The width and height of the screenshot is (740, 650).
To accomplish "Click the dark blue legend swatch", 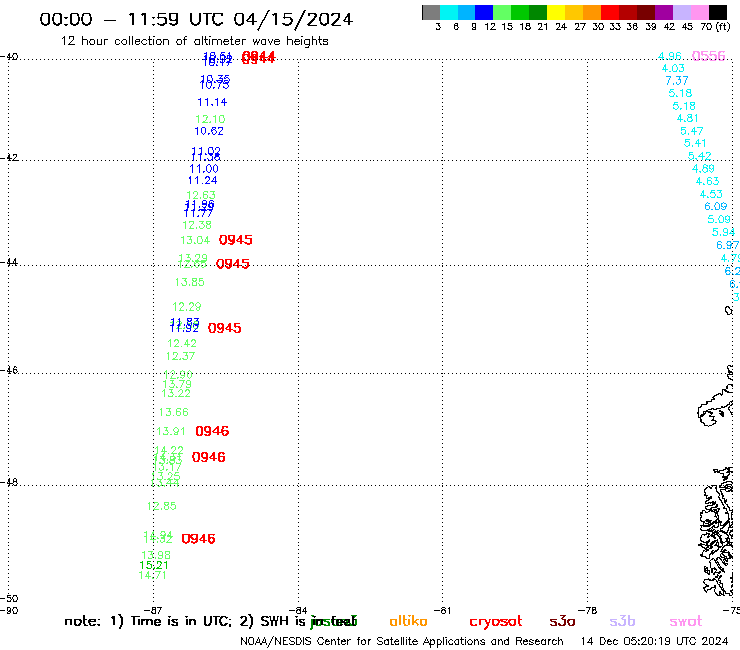I will pyautogui.click(x=484, y=12).
